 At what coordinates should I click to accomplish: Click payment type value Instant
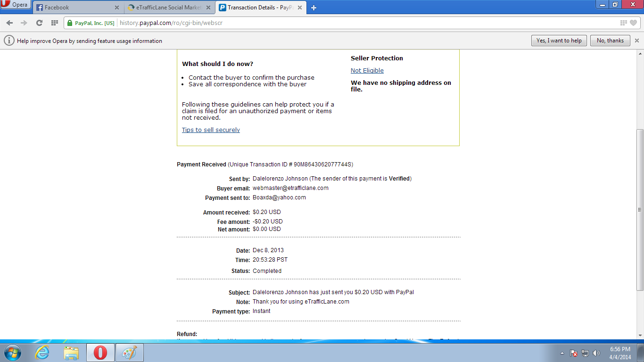[x=262, y=311]
